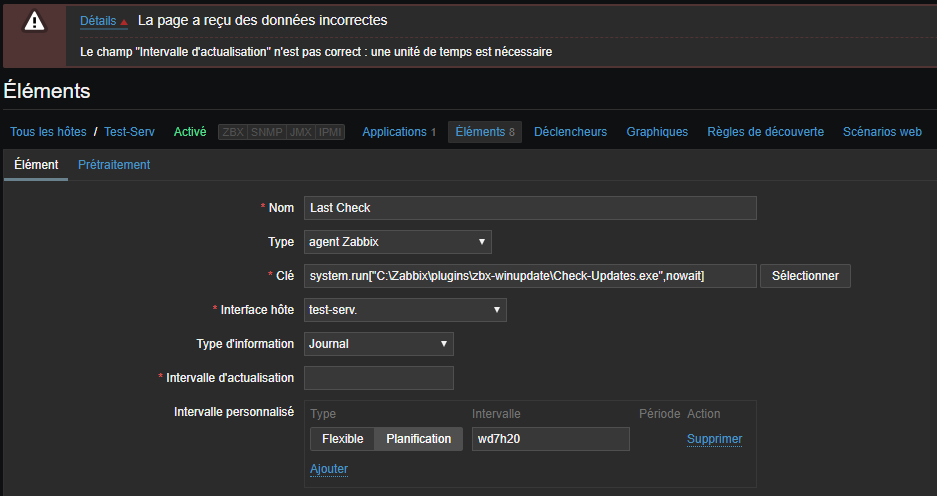This screenshot has height=496, width=937.
Task: Focus the Intervalle d'actualisation field
Action: pos(379,378)
